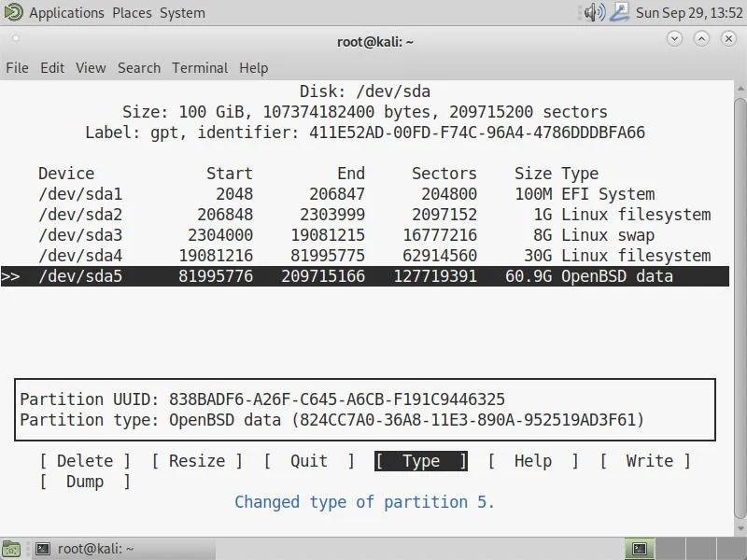Select the Resize option in cfdisk
The image size is (747, 560).
click(x=197, y=461)
